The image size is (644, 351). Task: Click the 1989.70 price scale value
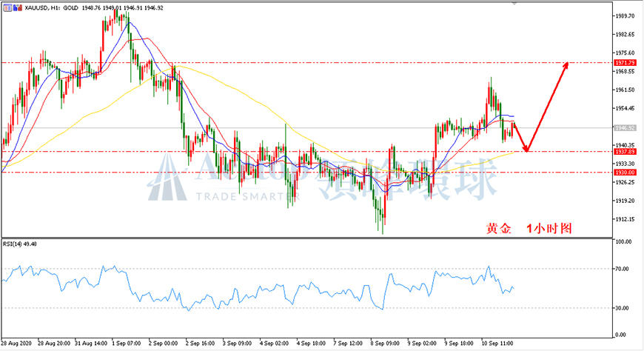[x=625, y=16]
